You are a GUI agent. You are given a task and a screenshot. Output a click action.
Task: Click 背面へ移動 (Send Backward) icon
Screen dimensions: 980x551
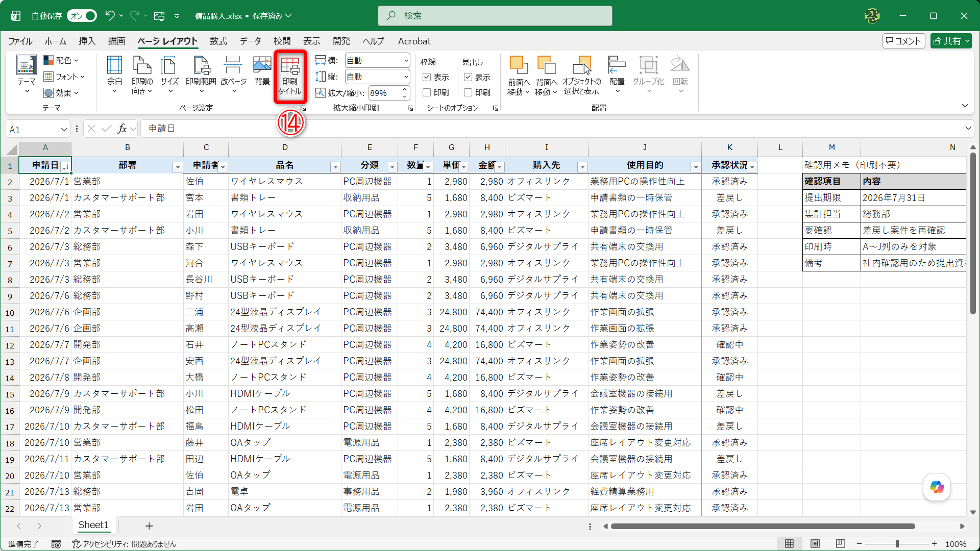pos(546,76)
